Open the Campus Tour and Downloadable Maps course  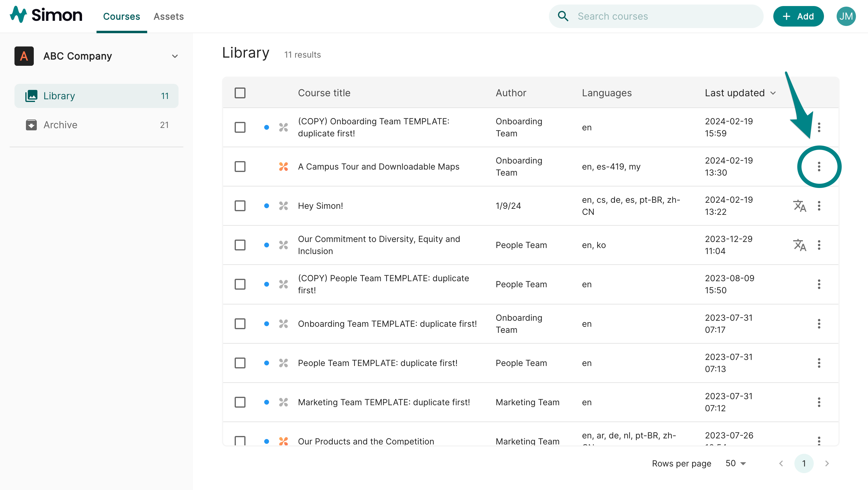(379, 167)
